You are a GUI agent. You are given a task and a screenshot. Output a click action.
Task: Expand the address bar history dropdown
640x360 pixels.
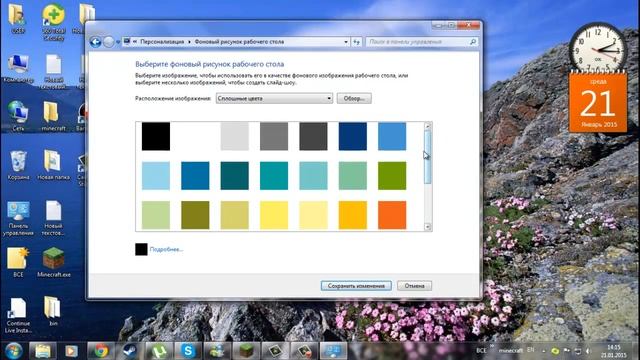coord(346,42)
